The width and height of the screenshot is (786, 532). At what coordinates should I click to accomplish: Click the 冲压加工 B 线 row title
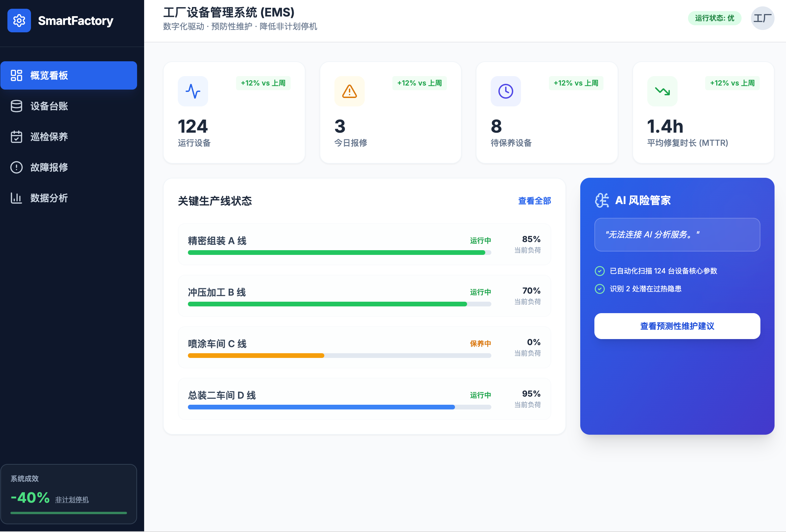217,292
